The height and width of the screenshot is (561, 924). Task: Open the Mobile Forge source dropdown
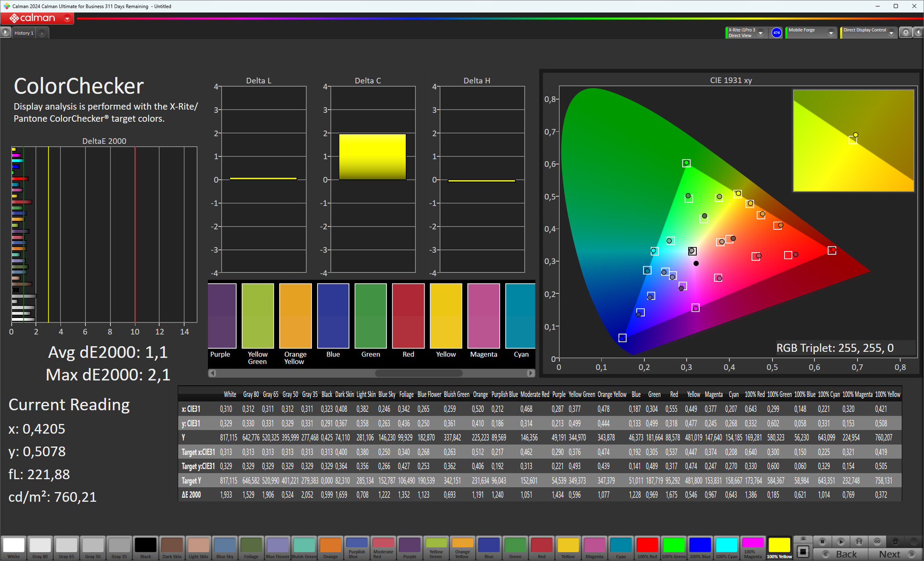[x=831, y=33]
